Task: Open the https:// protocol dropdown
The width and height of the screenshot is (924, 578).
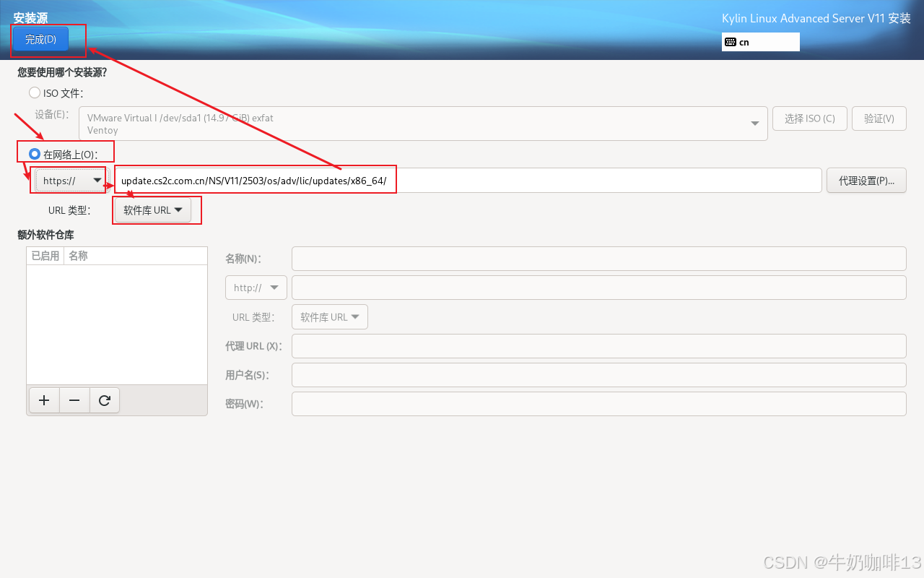Action: (71, 181)
